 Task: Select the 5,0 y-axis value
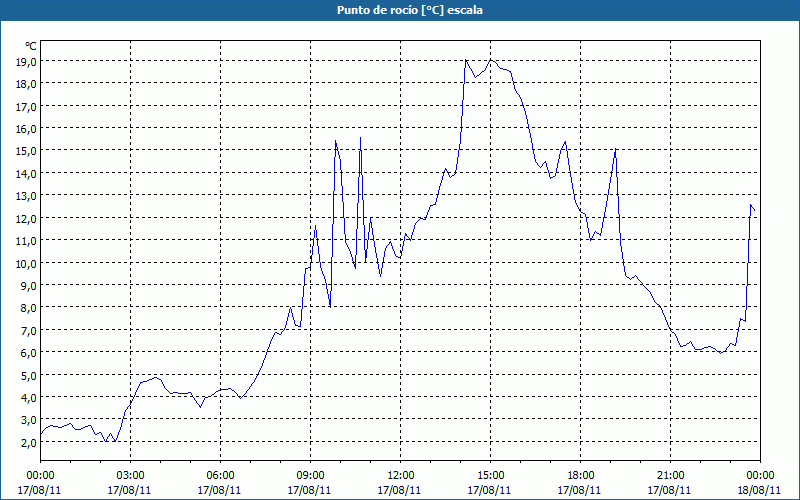point(29,375)
